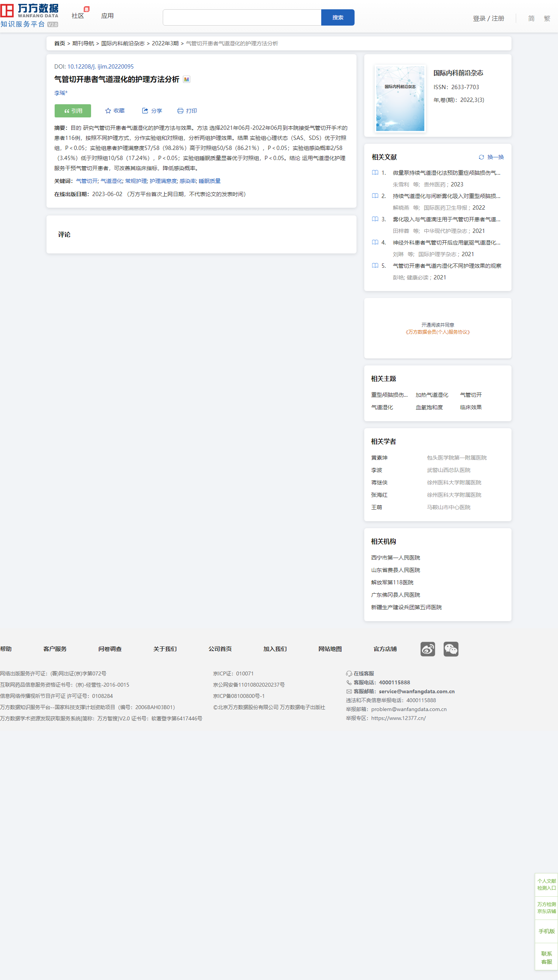The width and height of the screenshot is (558, 980).
Task: Open 2022年3期 breadcrumb link
Action: coord(165,43)
